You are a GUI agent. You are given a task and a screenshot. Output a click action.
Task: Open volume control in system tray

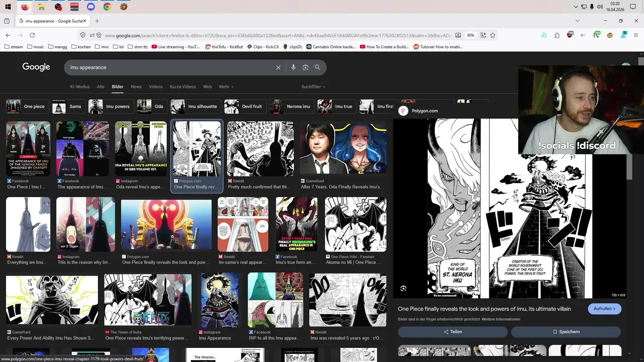[x=600, y=7]
